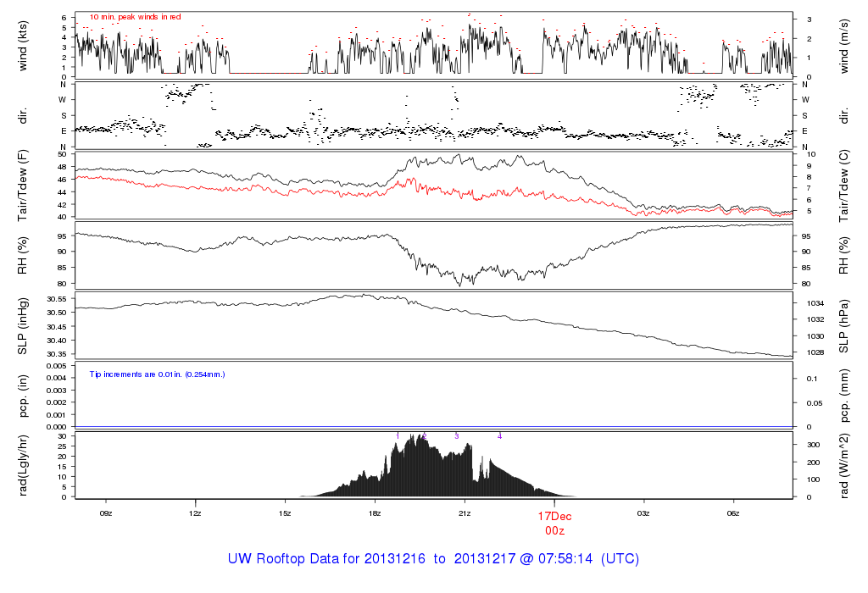Image resolution: width=868 pixels, height=593 pixels.
Task: Select the 12z time axis tick label
Action: tap(195, 513)
